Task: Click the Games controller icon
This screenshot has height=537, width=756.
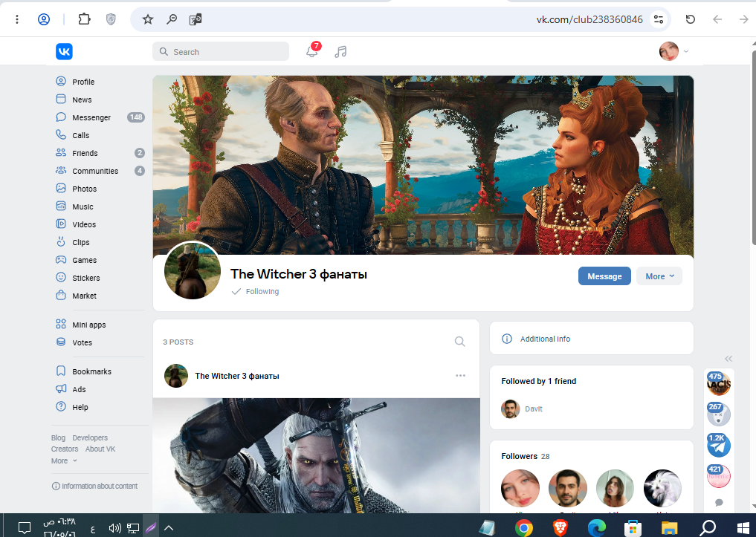Action: pos(61,260)
